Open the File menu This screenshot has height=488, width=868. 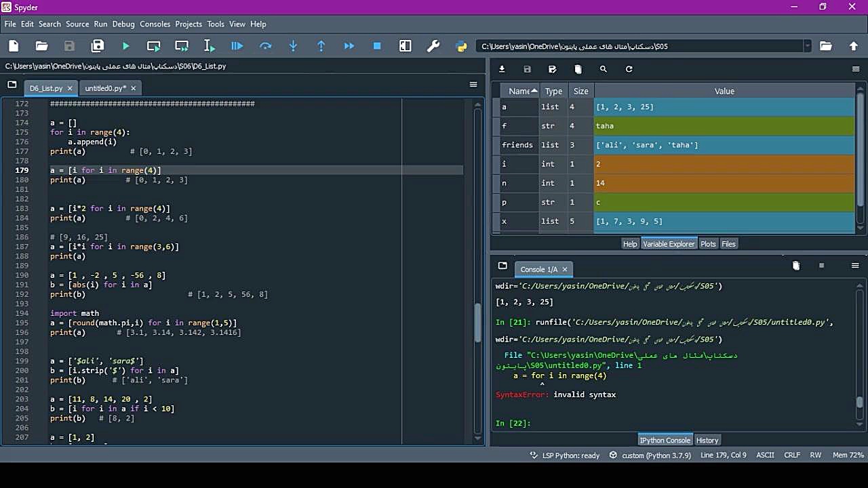[x=10, y=24]
